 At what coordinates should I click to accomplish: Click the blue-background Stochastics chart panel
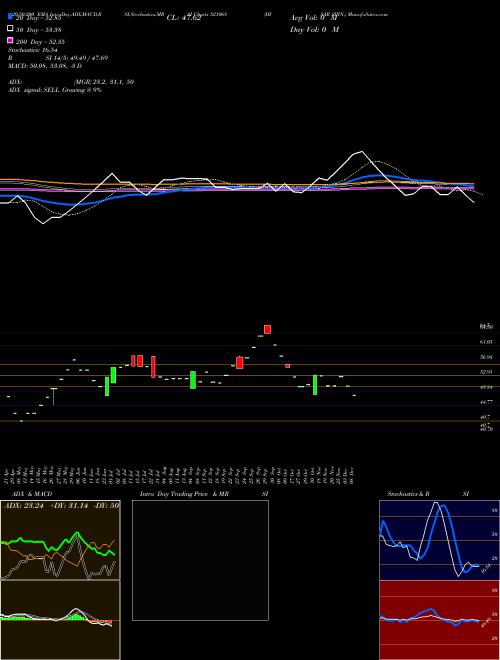[439, 540]
